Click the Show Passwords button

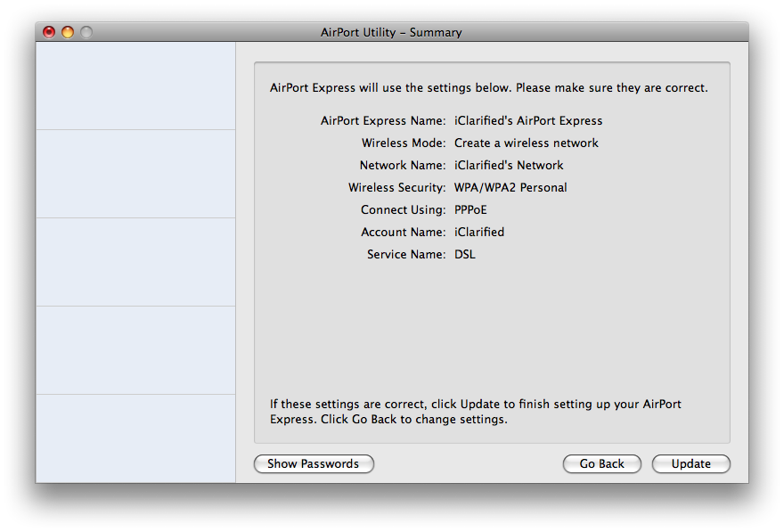click(x=314, y=464)
